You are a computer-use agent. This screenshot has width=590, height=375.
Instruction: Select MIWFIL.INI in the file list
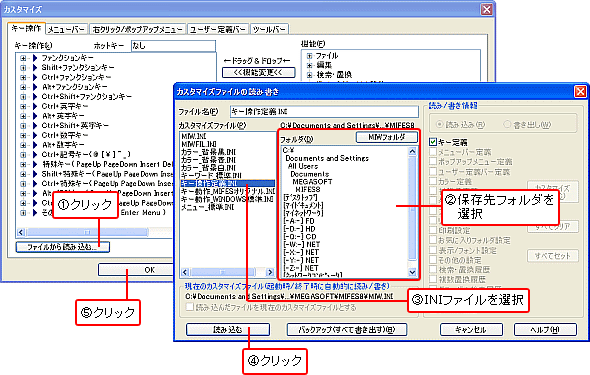pos(199,144)
